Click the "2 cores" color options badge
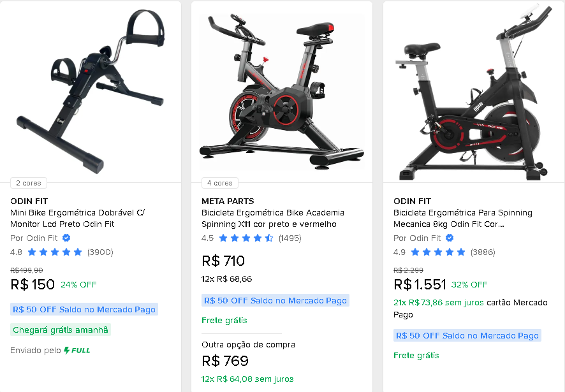Screen dimensions: 565x392 [29, 183]
